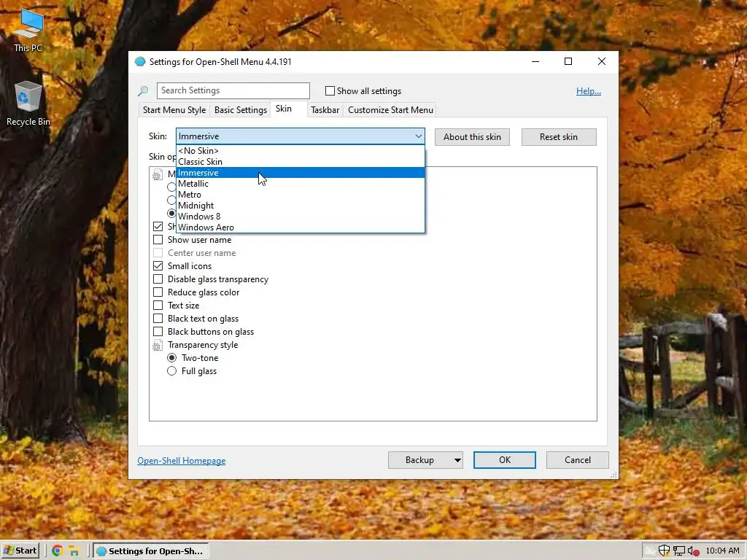The height and width of the screenshot is (560, 747).
Task: Pick the Metro skin option
Action: (300, 194)
